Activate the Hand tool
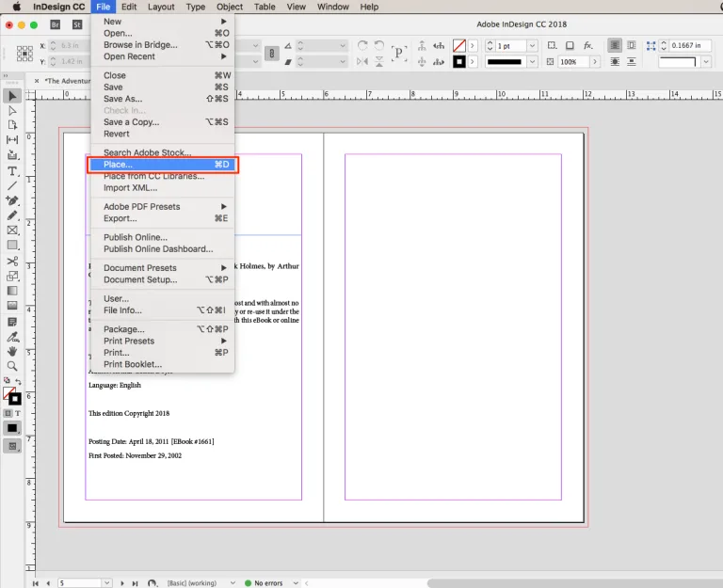Image resolution: width=723 pixels, height=588 pixels. pos(12,352)
